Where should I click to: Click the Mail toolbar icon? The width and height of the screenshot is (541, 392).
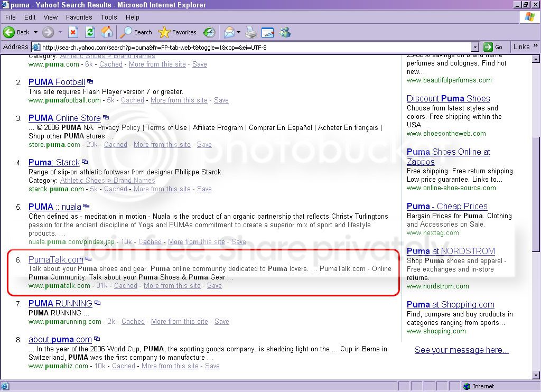229,32
